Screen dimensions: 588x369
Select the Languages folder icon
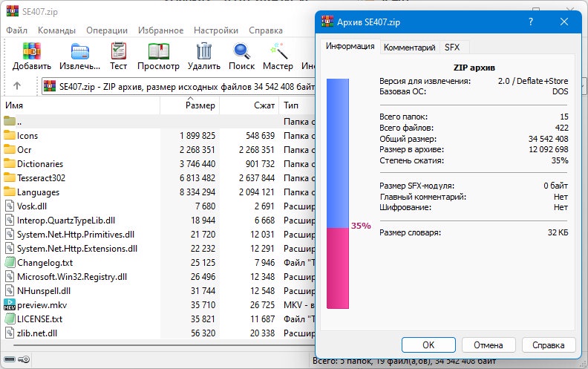(x=10, y=192)
